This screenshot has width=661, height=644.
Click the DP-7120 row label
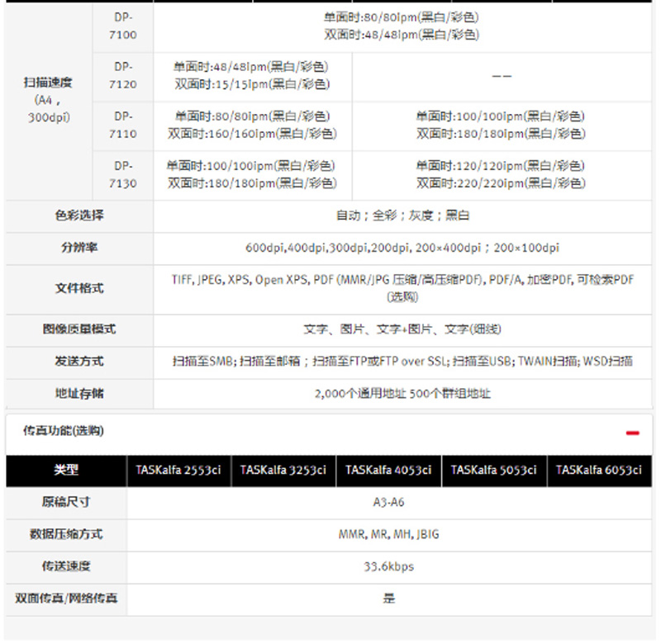(x=122, y=75)
